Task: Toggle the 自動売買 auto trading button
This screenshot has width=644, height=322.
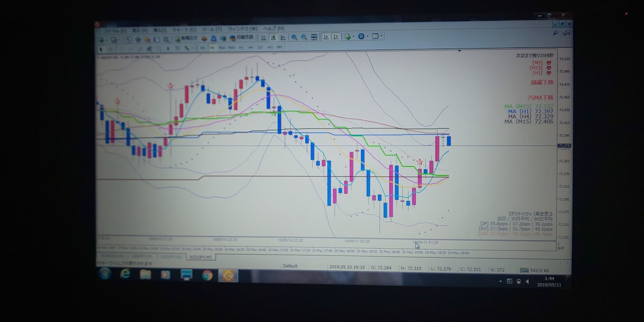Action: click(242, 38)
